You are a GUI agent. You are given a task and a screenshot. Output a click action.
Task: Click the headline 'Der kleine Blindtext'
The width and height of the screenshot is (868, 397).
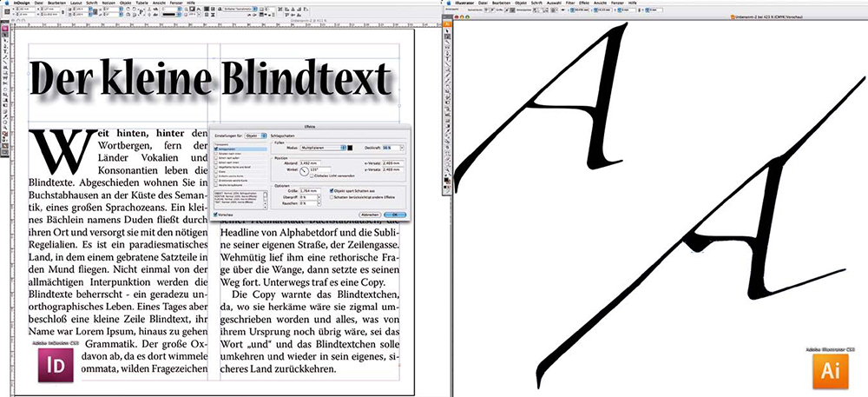pos(210,77)
